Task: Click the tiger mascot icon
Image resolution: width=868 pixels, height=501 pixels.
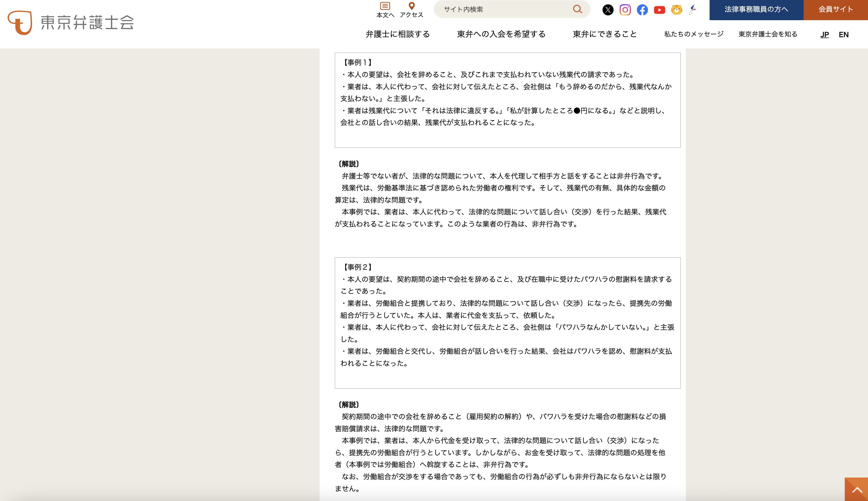Action: pos(677,10)
